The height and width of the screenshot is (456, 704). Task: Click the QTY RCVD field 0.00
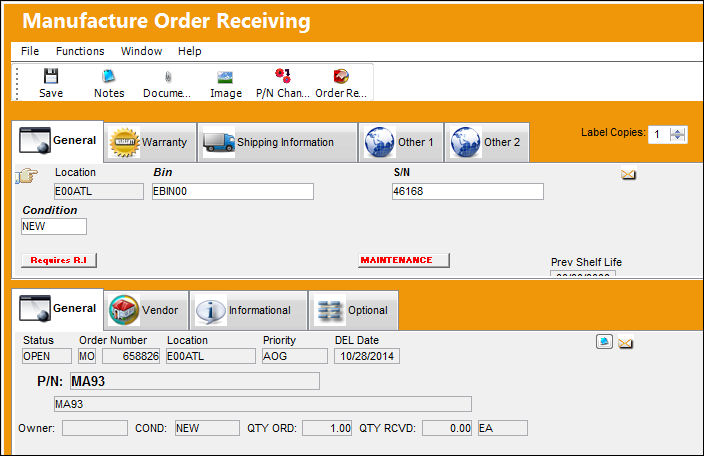pos(447,428)
